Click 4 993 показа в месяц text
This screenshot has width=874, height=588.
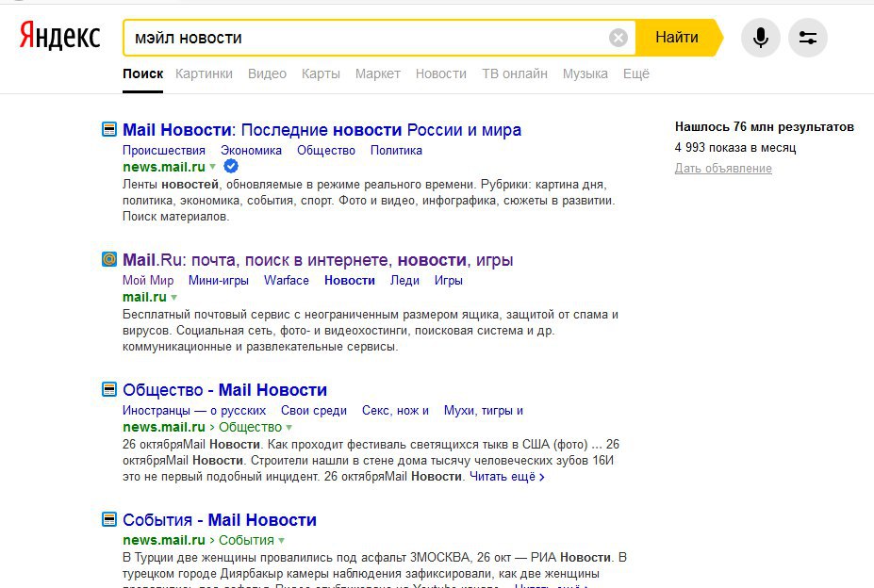pyautogui.click(x=735, y=148)
